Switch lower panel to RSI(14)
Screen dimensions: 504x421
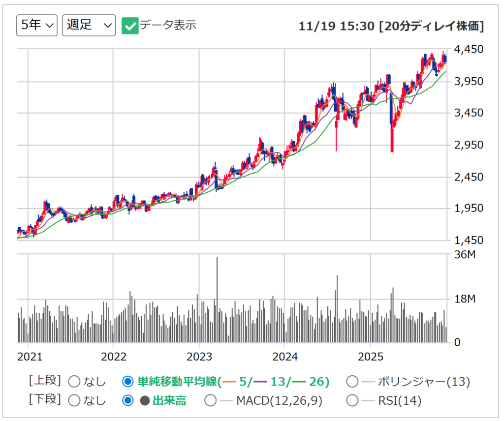(353, 400)
